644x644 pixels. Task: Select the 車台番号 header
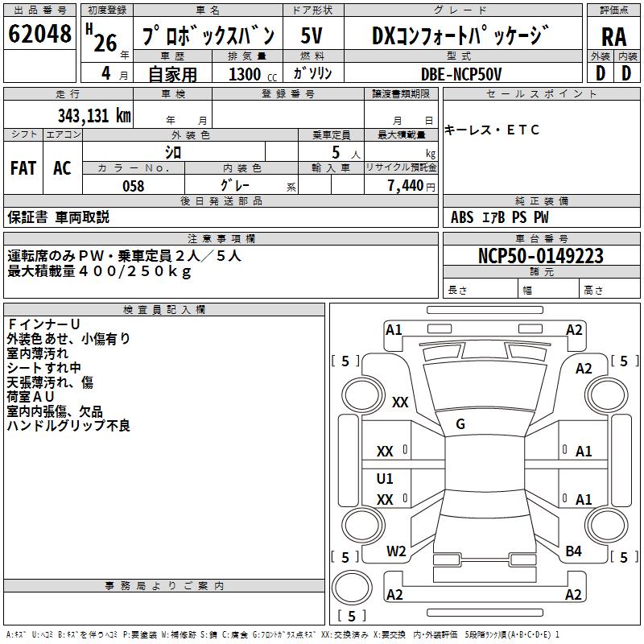pos(541,238)
